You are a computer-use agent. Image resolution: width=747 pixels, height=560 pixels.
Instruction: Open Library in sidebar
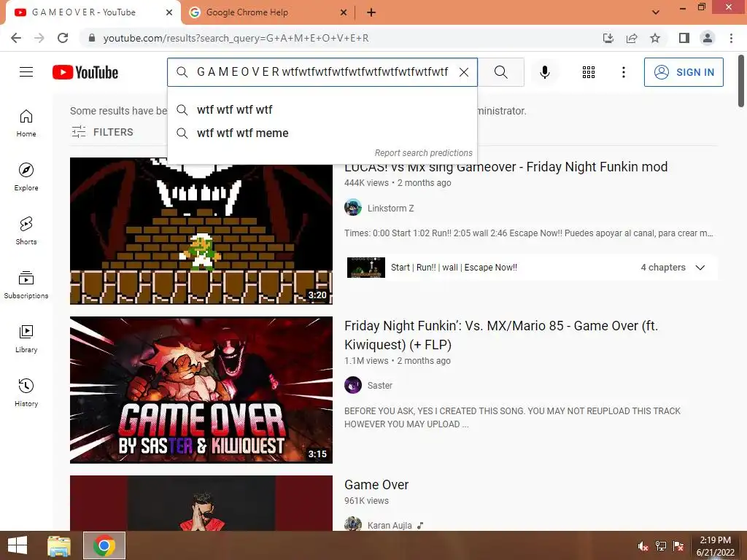click(x=26, y=338)
